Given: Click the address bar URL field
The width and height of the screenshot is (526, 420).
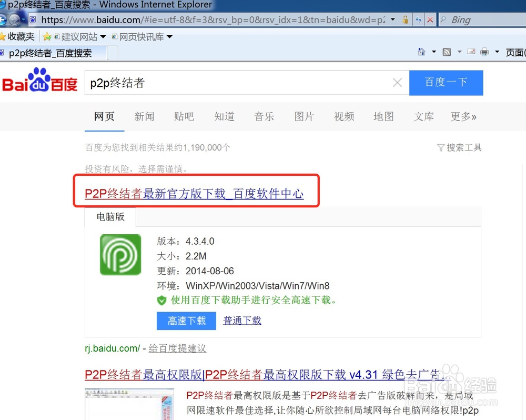Looking at the screenshot, I should pyautogui.click(x=213, y=20).
